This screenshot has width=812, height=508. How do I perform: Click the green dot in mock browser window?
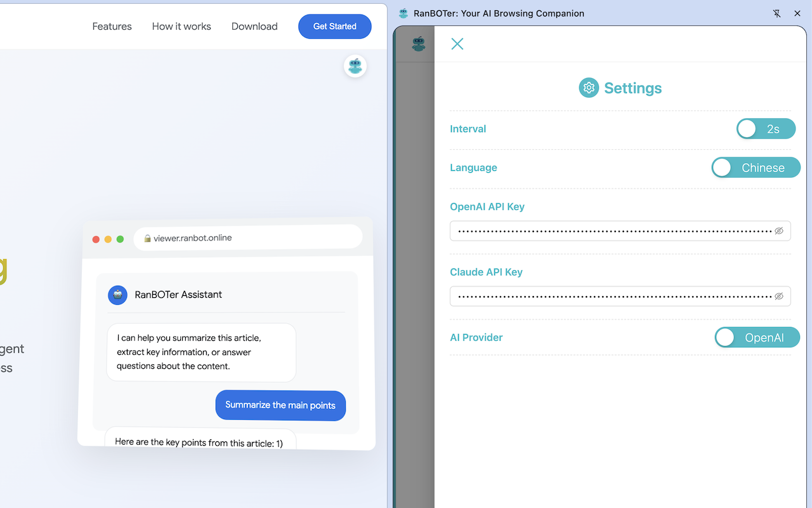(120, 239)
